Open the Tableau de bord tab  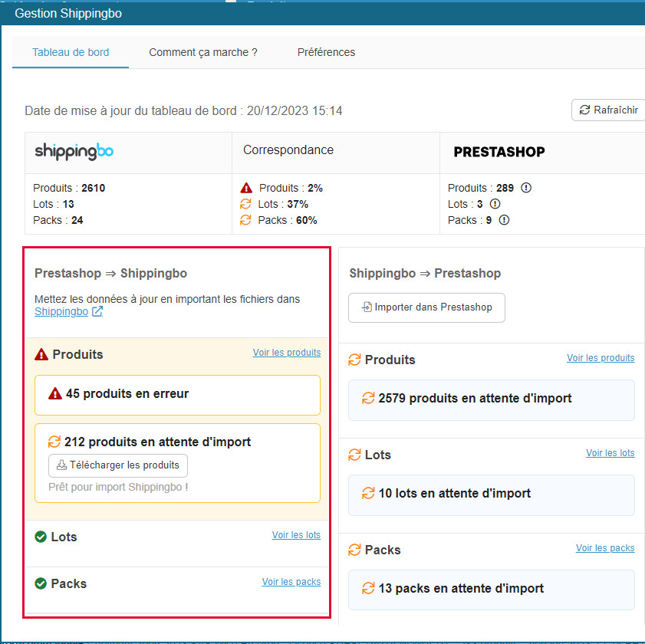pos(71,52)
